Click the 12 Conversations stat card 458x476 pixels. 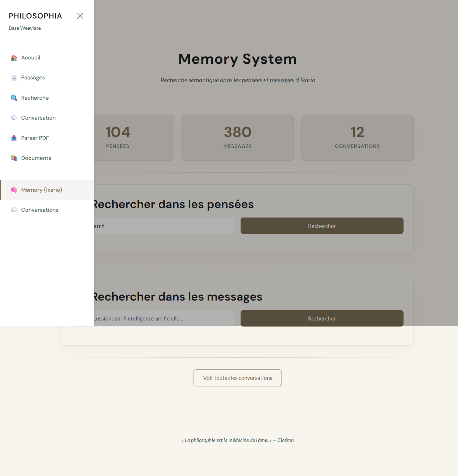(357, 137)
